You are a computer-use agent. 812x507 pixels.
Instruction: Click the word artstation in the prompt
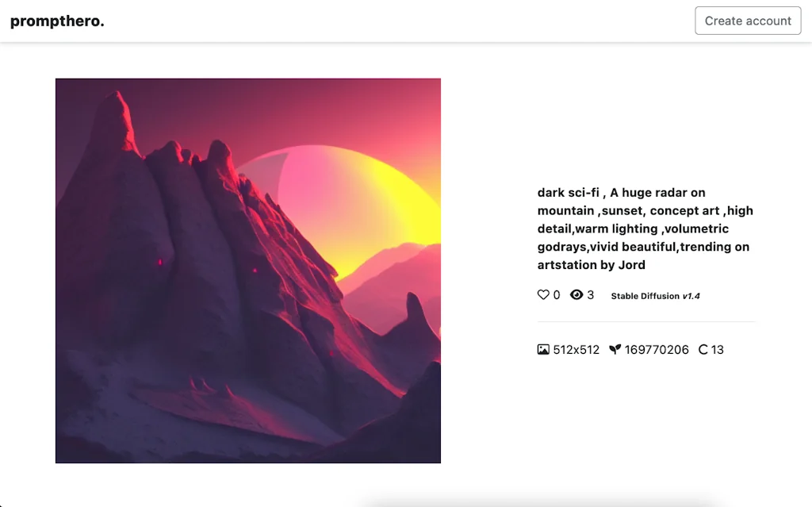568,265
